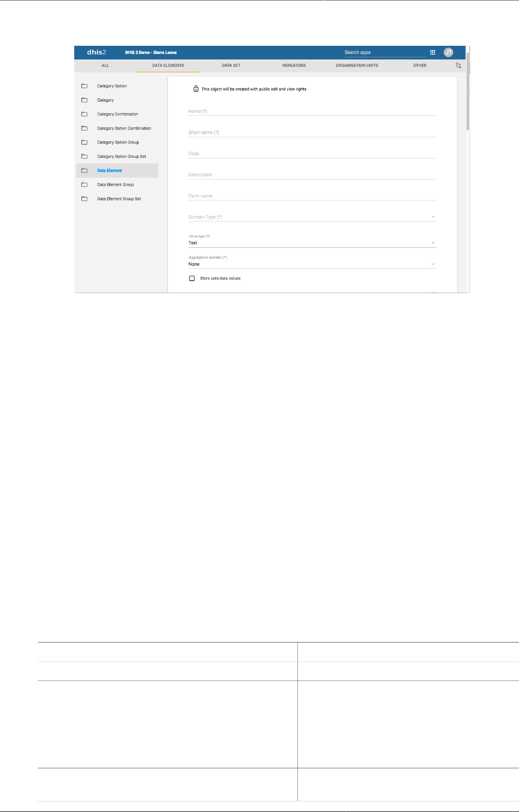Image resolution: width=519 pixels, height=812 pixels.
Task: Click the Search apps field
Action: [x=384, y=52]
